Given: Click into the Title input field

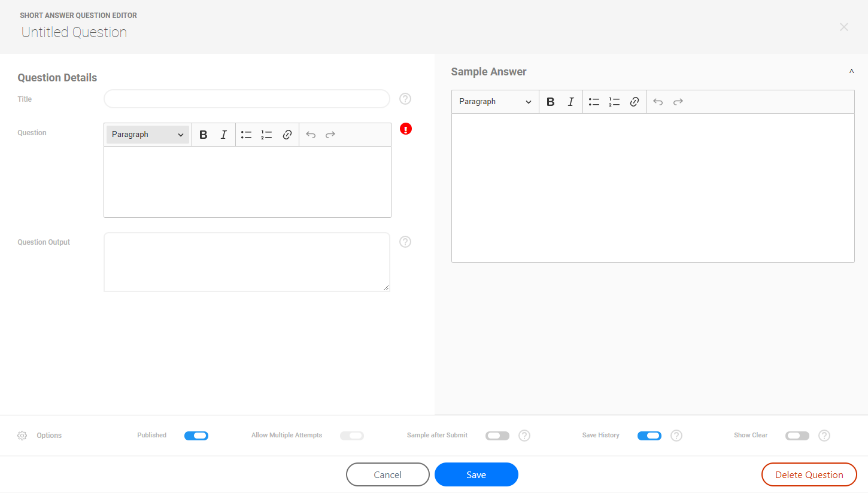Looking at the screenshot, I should coord(247,99).
